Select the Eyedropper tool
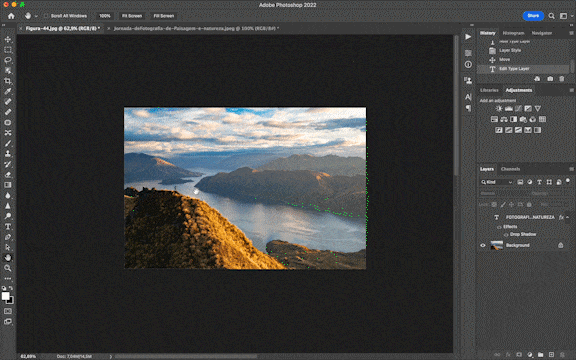The height and width of the screenshot is (360, 576). 8,91
